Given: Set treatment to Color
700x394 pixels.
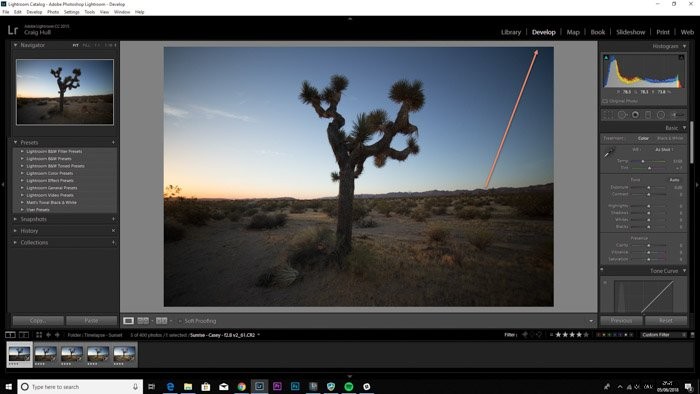Looking at the screenshot, I should click(643, 138).
